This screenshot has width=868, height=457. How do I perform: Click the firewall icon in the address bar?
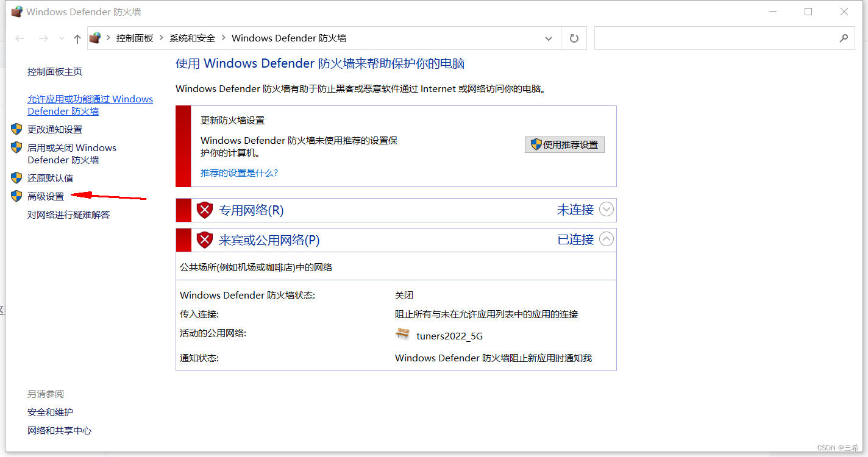pyautogui.click(x=94, y=38)
